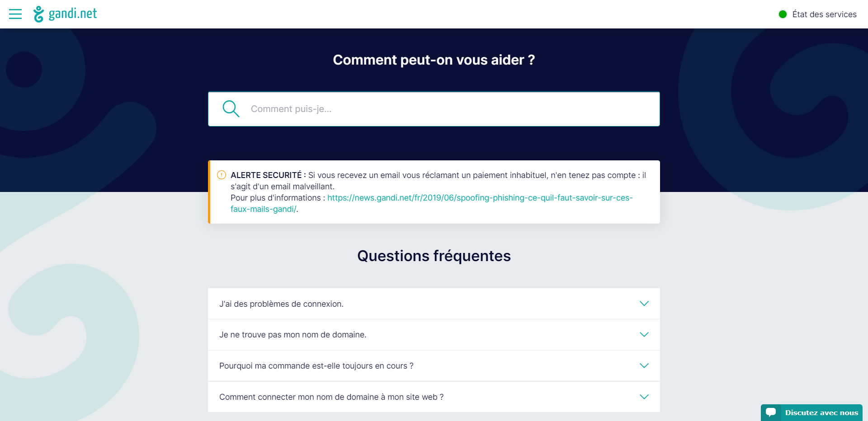Focus the "Comment puis-je..." search field

448,109
